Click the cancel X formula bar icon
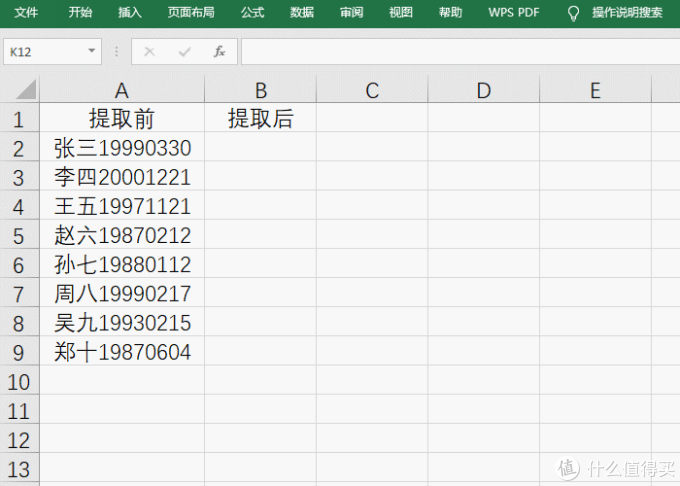 150,52
